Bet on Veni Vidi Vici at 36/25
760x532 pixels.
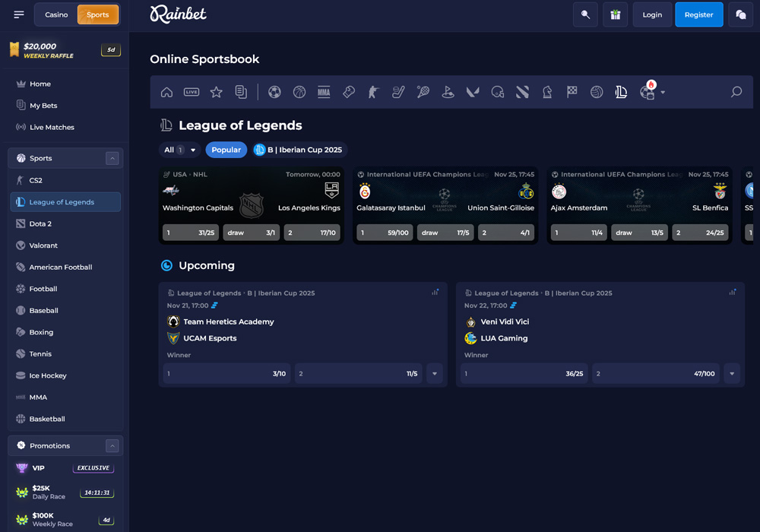click(x=524, y=374)
